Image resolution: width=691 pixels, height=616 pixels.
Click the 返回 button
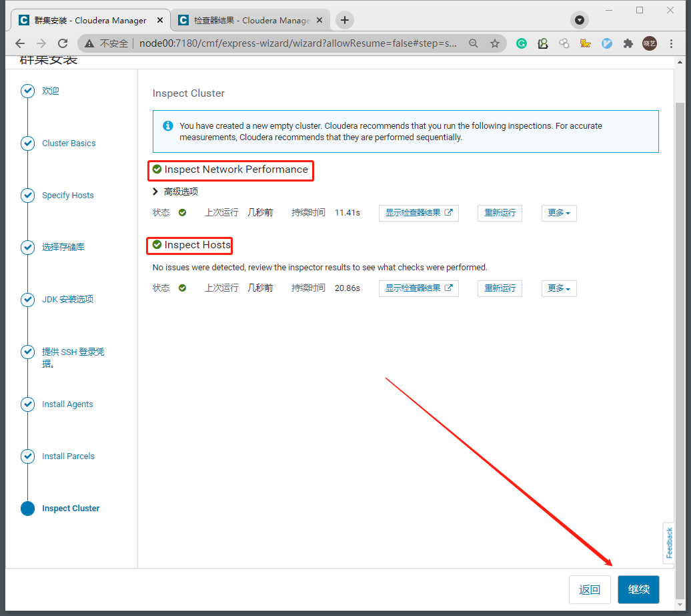(x=590, y=589)
